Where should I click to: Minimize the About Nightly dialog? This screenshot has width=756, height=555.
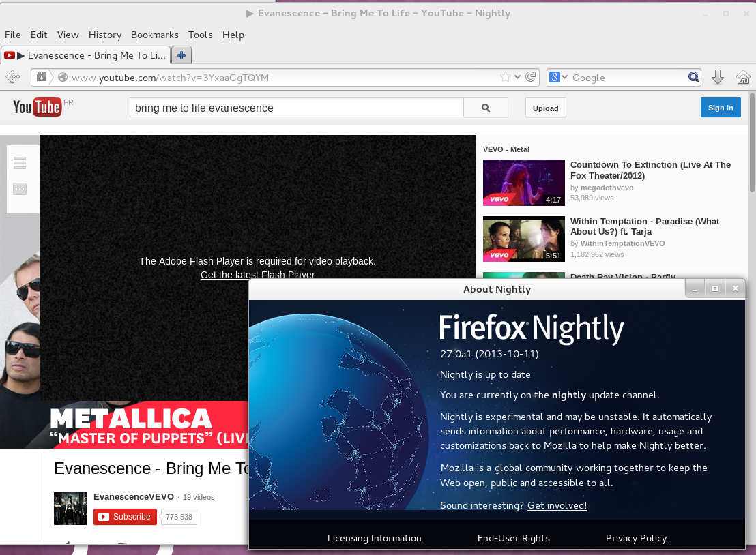click(x=695, y=288)
